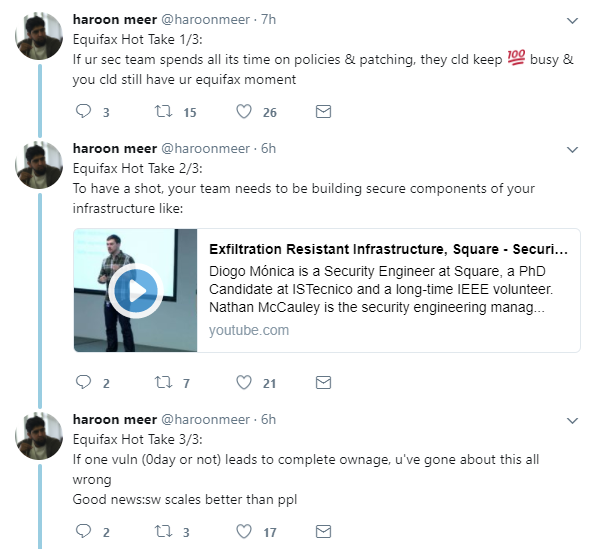The image size is (599, 549).
Task: Play the Exfiltration Resistant Infrastructure video
Action: point(136,291)
